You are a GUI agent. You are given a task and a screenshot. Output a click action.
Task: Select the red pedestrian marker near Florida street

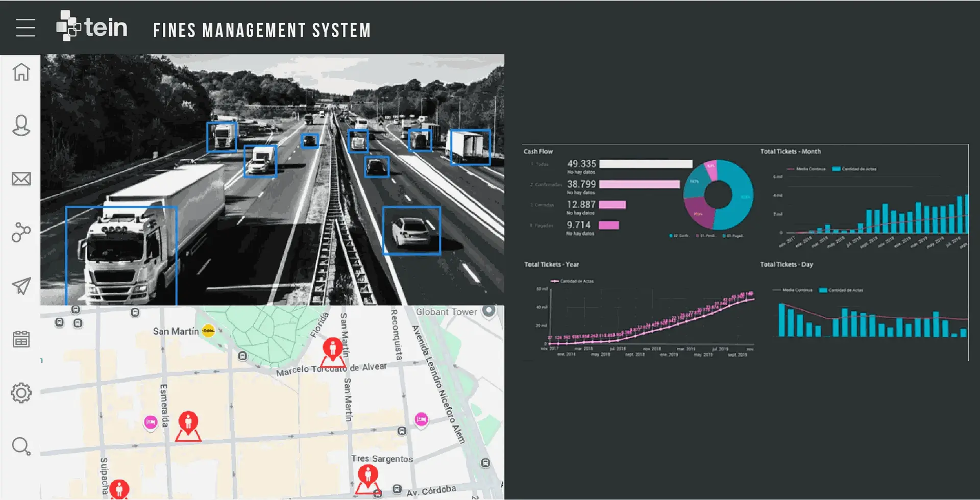(333, 349)
